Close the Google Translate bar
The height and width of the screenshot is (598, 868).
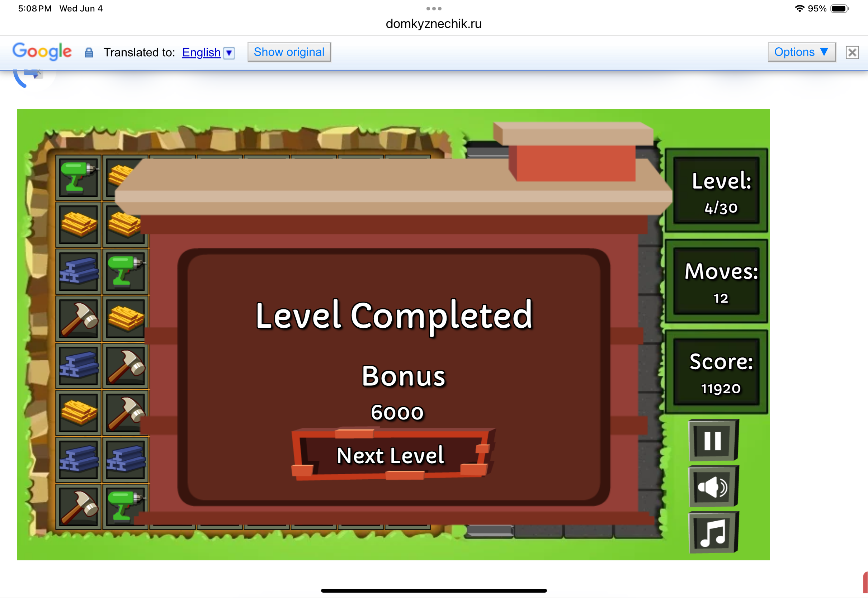click(852, 52)
